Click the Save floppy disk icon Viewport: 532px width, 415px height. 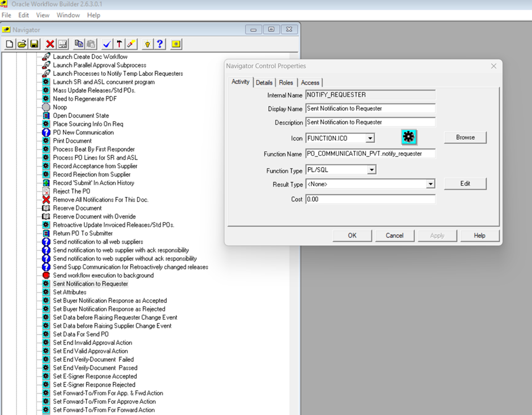coord(35,44)
